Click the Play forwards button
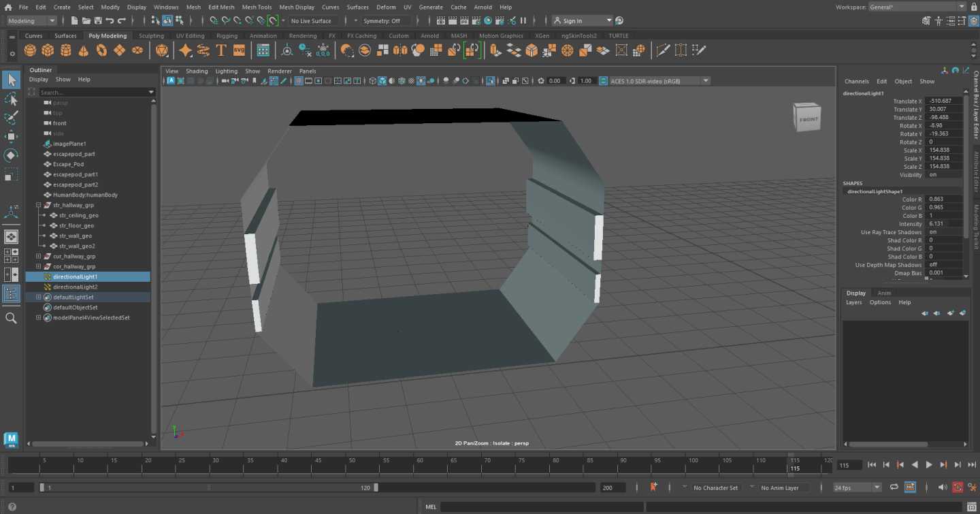980x514 pixels. point(929,464)
